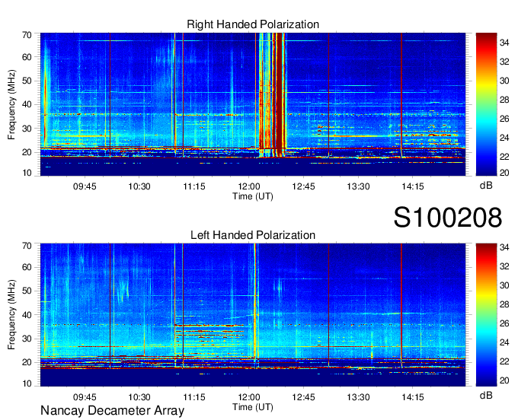Click the 11:15 time tick under the Left Handed plot

click(194, 397)
